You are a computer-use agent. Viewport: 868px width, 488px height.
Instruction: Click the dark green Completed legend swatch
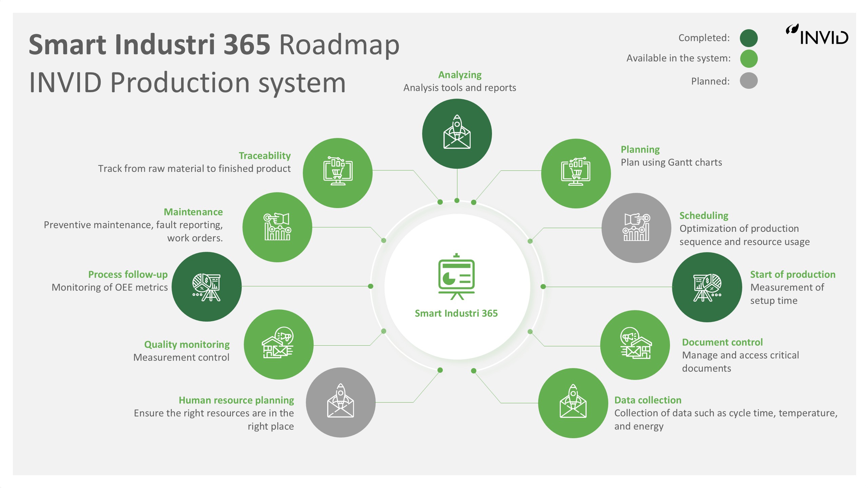tap(749, 38)
